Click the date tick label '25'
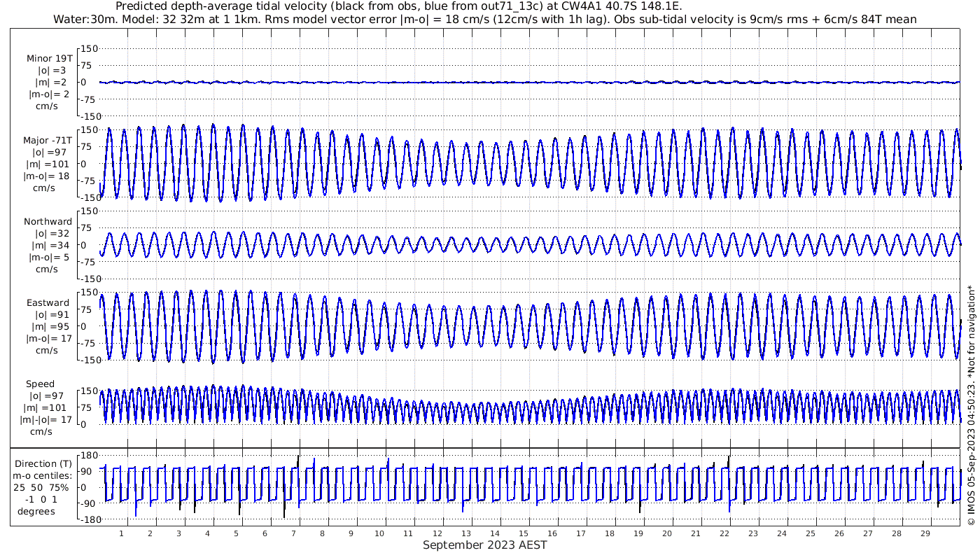Image resolution: width=980 pixels, height=560 pixels. coord(810,533)
